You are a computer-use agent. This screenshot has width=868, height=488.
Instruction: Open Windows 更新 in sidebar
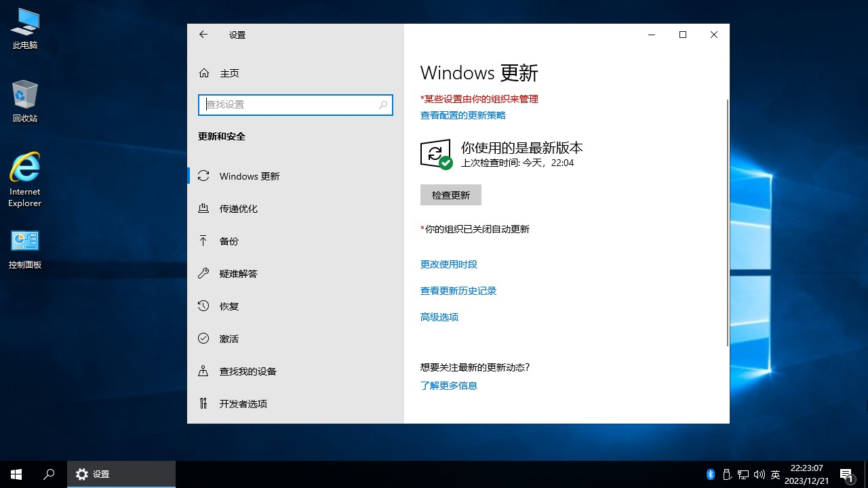click(296, 176)
